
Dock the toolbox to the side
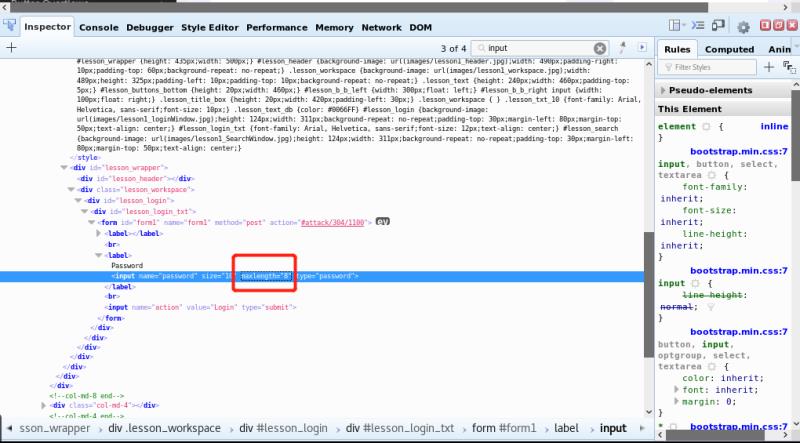(765, 26)
